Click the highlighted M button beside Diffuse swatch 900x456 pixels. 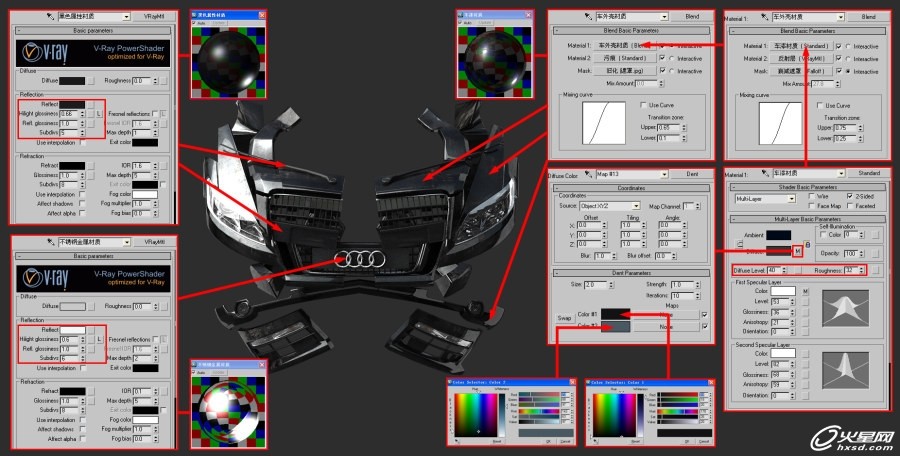click(798, 251)
